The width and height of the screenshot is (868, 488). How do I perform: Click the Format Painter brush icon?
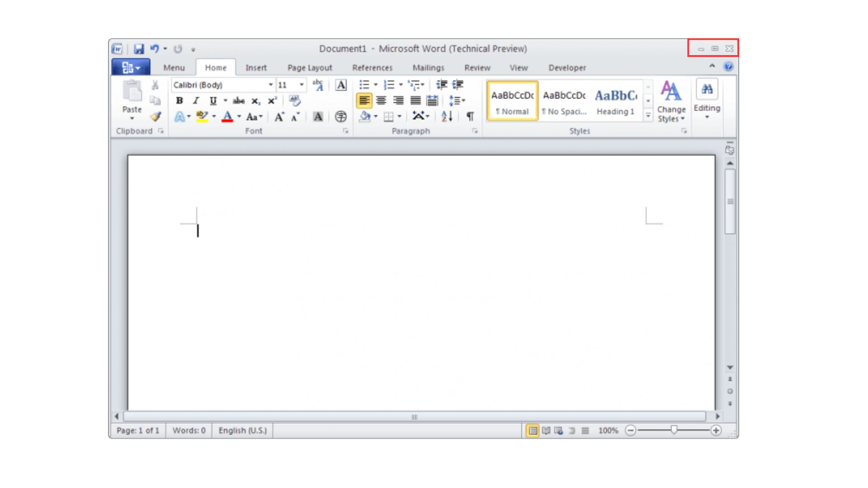click(x=156, y=117)
